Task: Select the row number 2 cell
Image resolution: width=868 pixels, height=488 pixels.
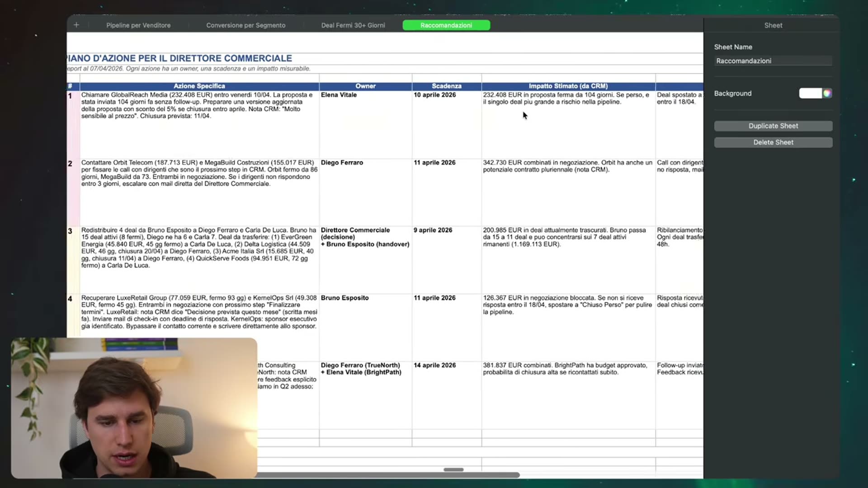Action: (73, 192)
